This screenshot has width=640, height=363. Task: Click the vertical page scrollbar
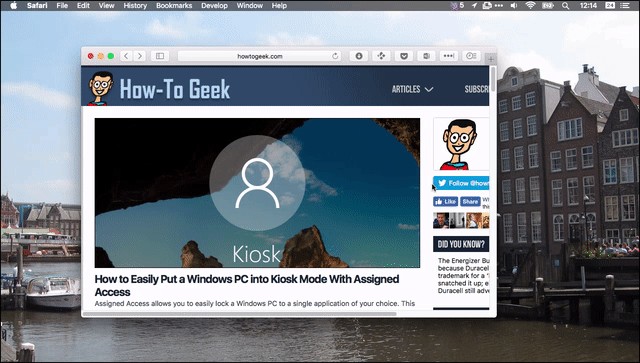493,79
